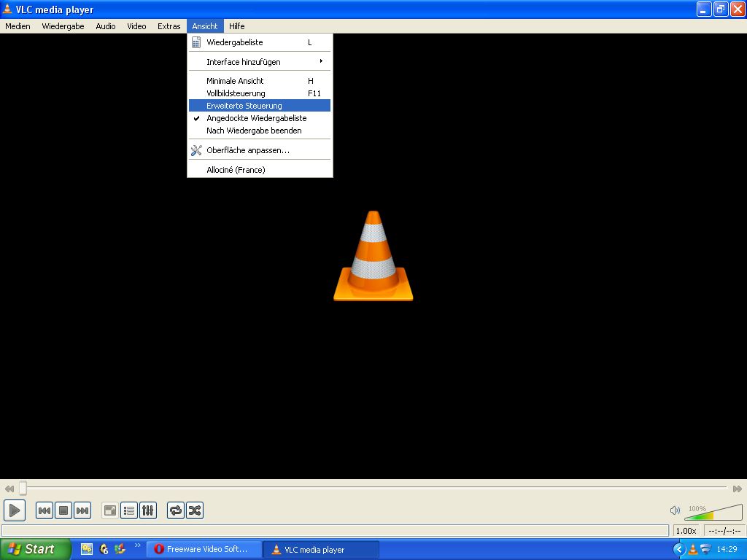Show the playlist via toolbar icon
Screen dimensions: 747x560
click(x=129, y=510)
